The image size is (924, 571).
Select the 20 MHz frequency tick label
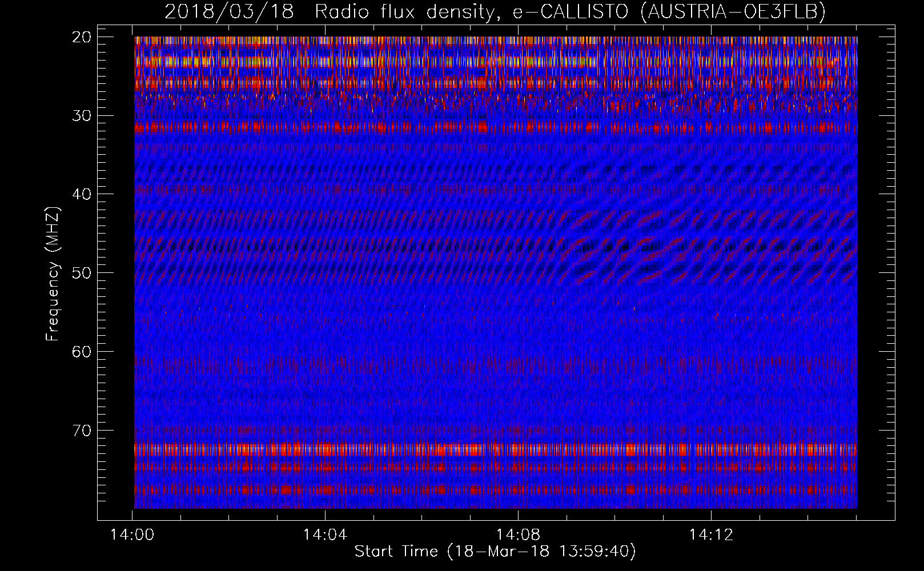pos(82,37)
